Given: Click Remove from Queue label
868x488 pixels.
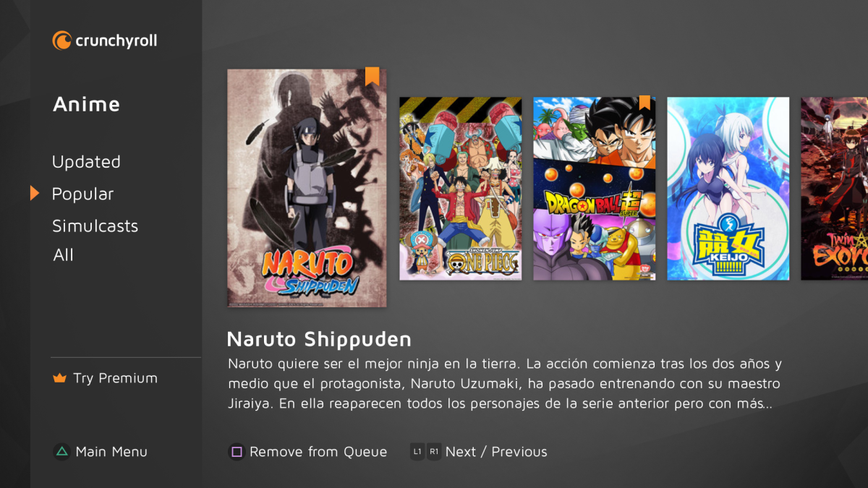Looking at the screenshot, I should (x=318, y=452).
